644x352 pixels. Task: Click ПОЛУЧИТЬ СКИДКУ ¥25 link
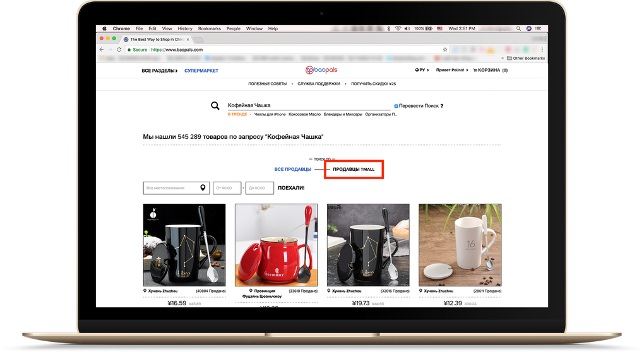click(x=373, y=84)
